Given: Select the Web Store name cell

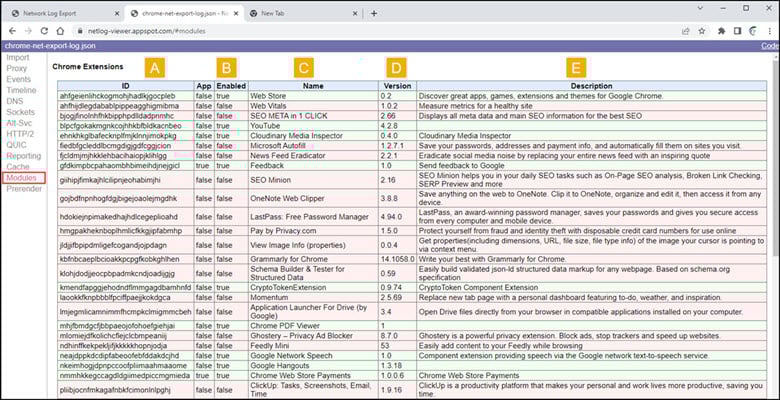Looking at the screenshot, I should click(x=313, y=96).
